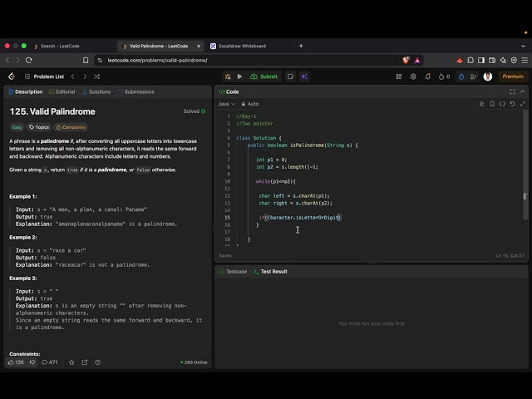
Task: Open the browser extensions puzzle icon
Action: tap(470, 61)
